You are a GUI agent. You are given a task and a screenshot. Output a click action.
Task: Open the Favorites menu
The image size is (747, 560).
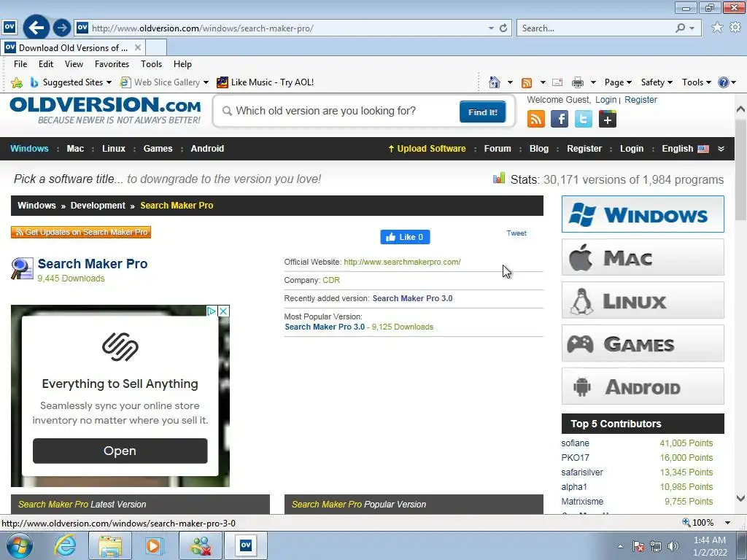coord(112,64)
